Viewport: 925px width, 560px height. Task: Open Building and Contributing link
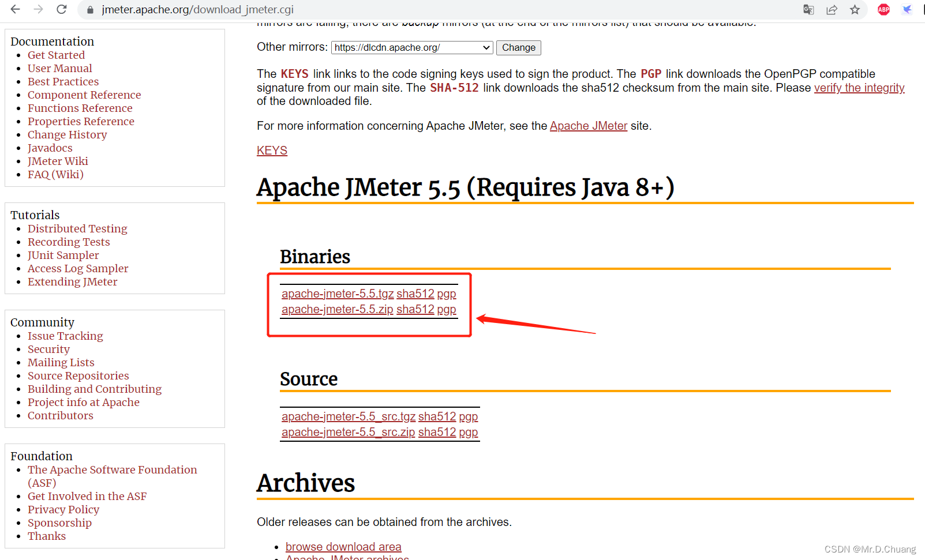95,389
